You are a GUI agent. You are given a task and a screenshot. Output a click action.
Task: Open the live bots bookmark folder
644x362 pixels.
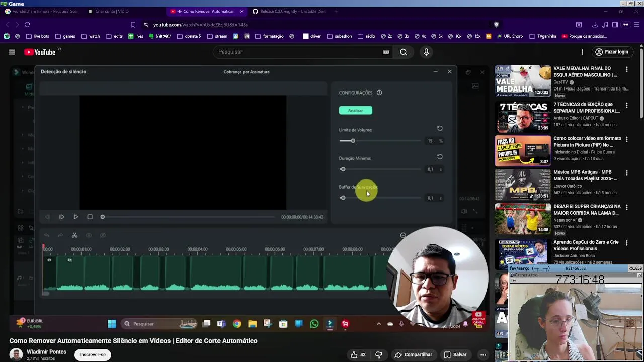[37, 36]
